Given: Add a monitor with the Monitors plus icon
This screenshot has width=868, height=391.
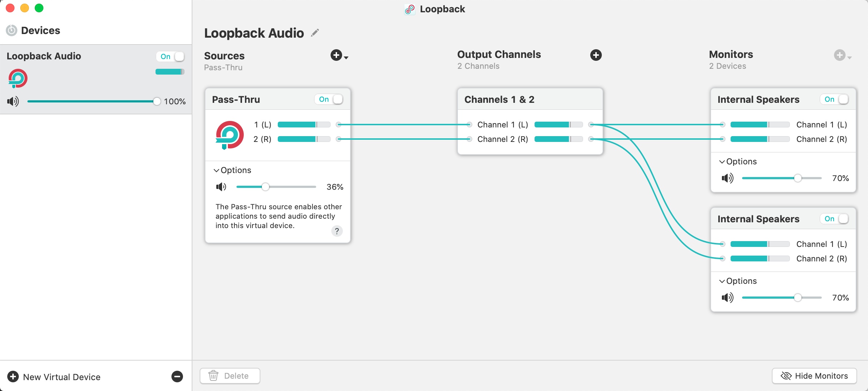Looking at the screenshot, I should click(x=840, y=55).
